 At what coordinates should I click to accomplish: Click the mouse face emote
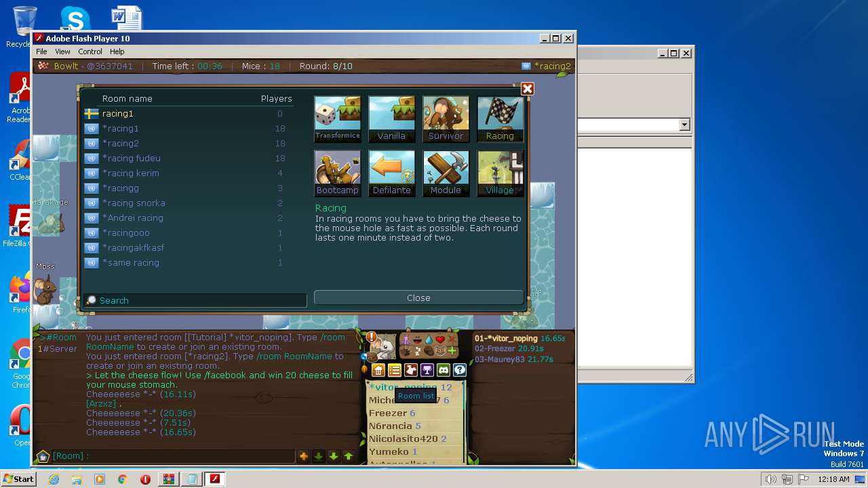(x=440, y=350)
